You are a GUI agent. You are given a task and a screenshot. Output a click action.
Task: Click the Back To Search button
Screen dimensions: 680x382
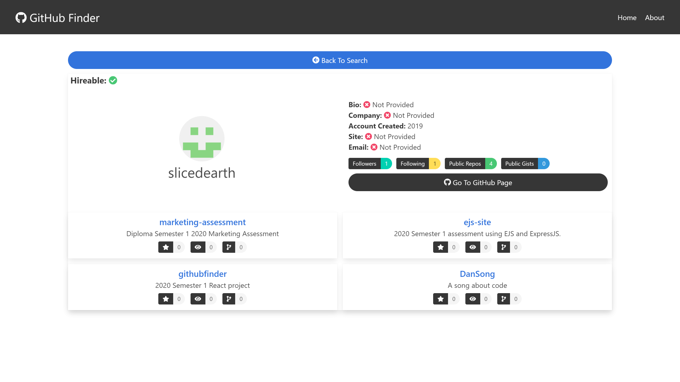[340, 60]
